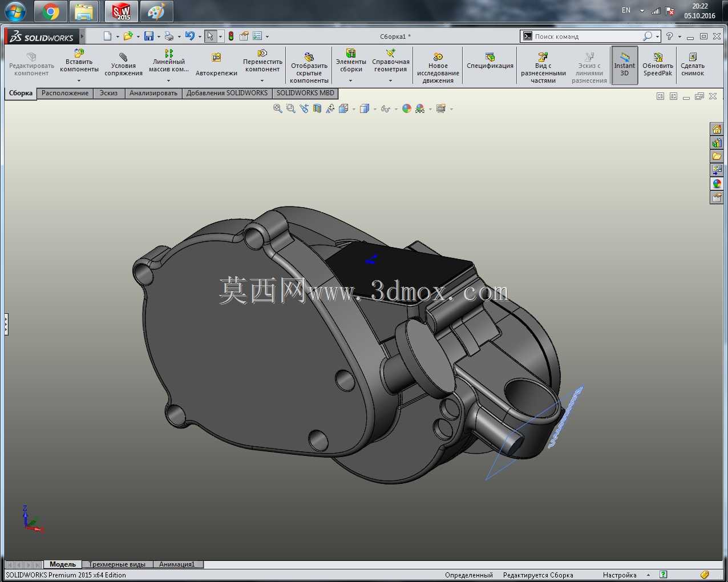The height and width of the screenshot is (582, 728).
Task: Click Элементы сборки tool
Action: (351, 62)
